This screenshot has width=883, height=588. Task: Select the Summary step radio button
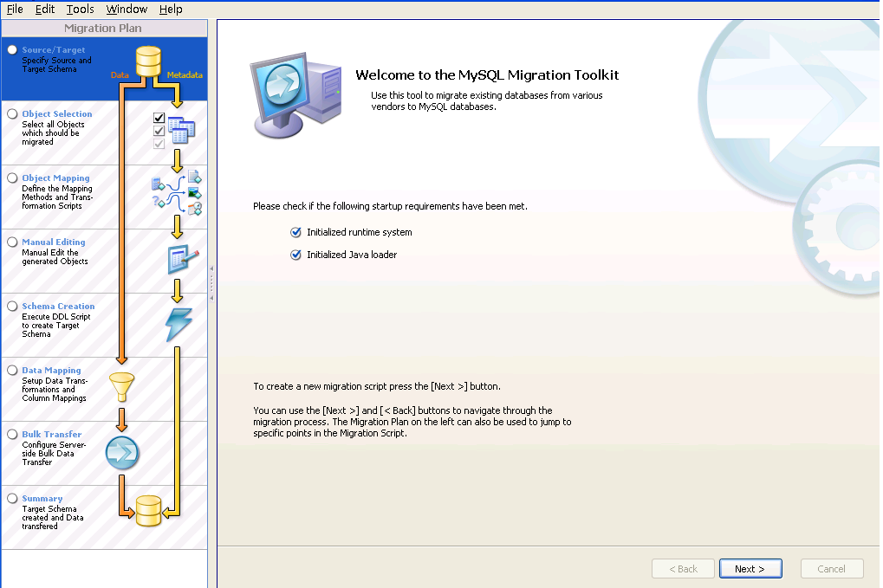12,499
